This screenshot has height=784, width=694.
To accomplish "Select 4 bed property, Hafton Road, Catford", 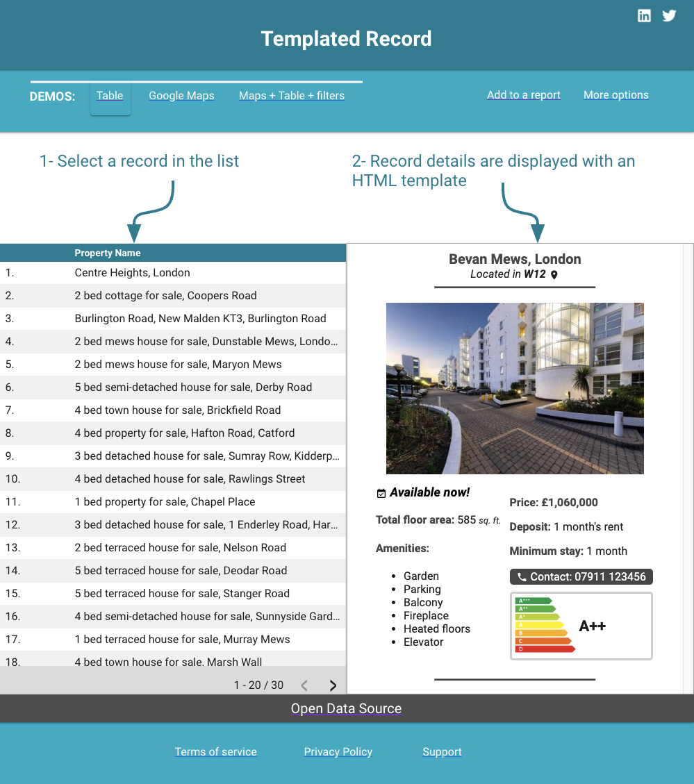I will click(173, 433).
